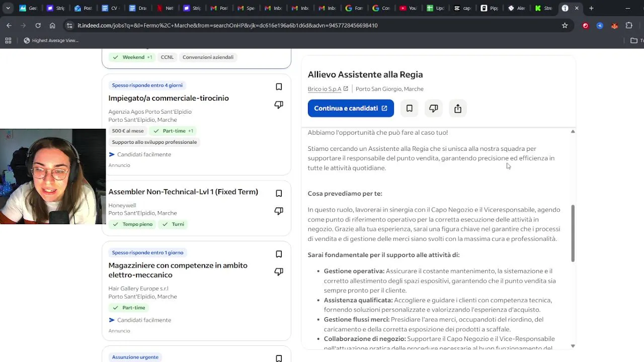View site information icon in address bar

(70, 25)
